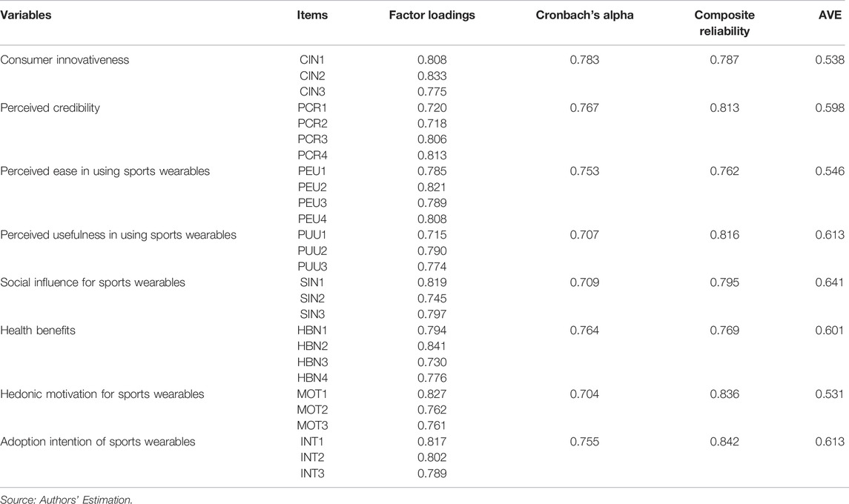Screen dimensions: 849x504
Task: Click the Perceived credibility variable name
Action: click(x=50, y=107)
